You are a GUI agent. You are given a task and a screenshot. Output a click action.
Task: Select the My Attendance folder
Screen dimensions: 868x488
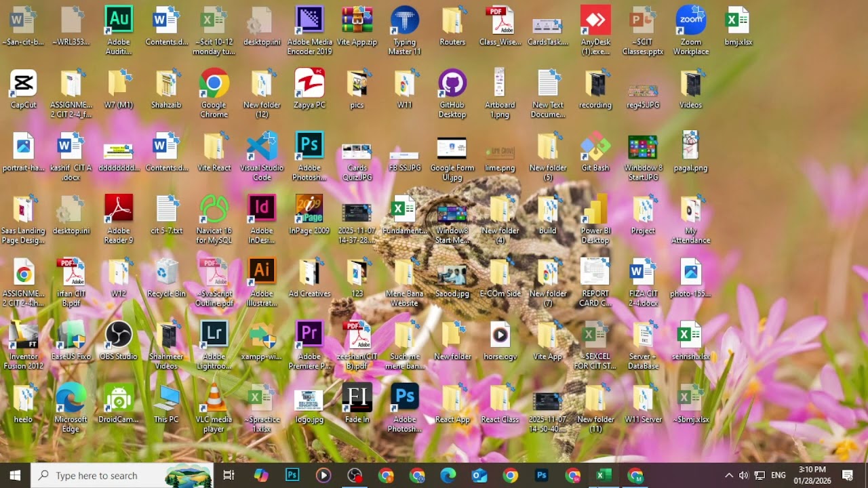point(690,219)
